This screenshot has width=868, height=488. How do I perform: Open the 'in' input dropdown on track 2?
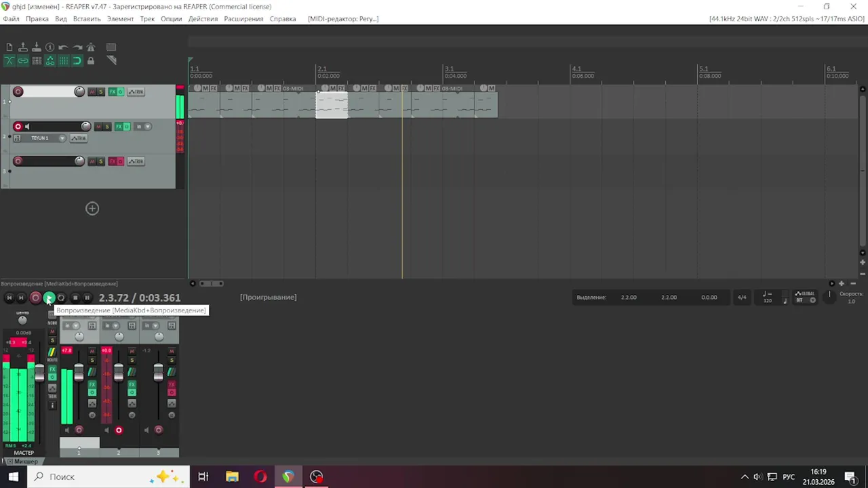(143, 126)
